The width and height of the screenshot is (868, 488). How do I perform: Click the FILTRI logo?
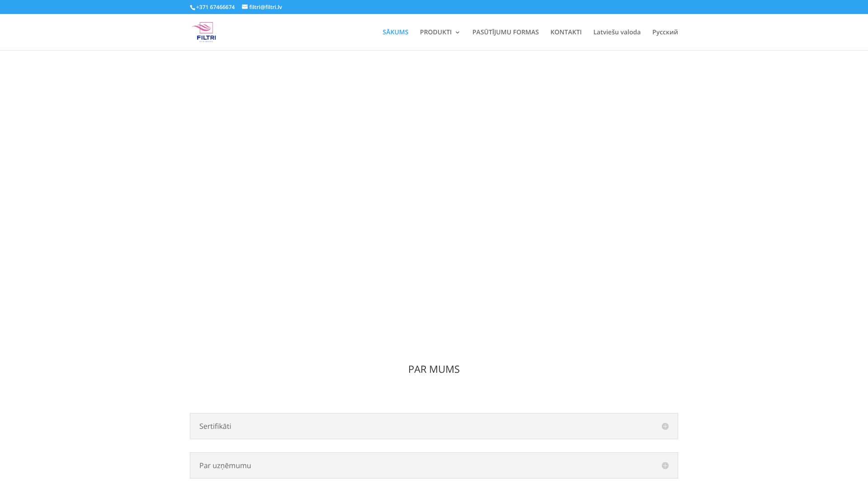(204, 32)
